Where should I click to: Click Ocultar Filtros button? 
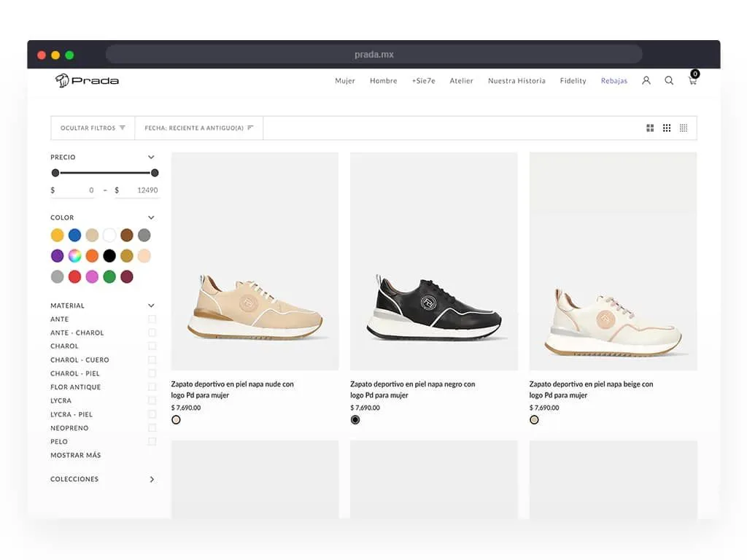click(93, 128)
